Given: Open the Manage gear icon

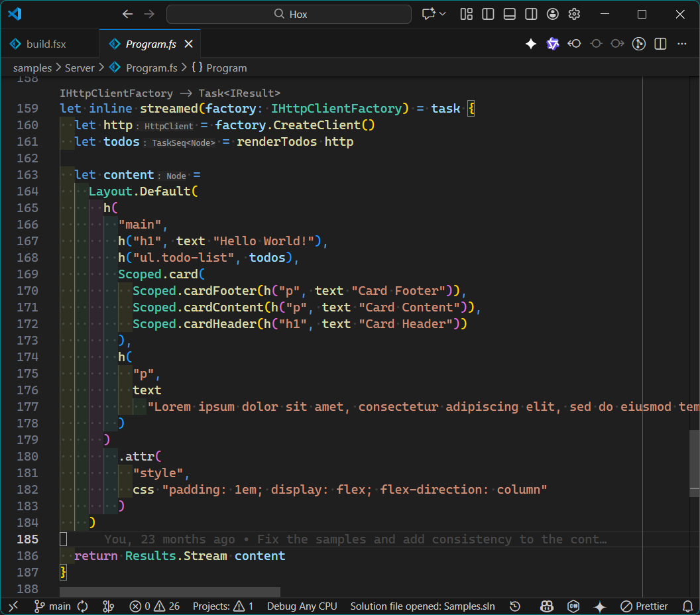Looking at the screenshot, I should pyautogui.click(x=574, y=14).
